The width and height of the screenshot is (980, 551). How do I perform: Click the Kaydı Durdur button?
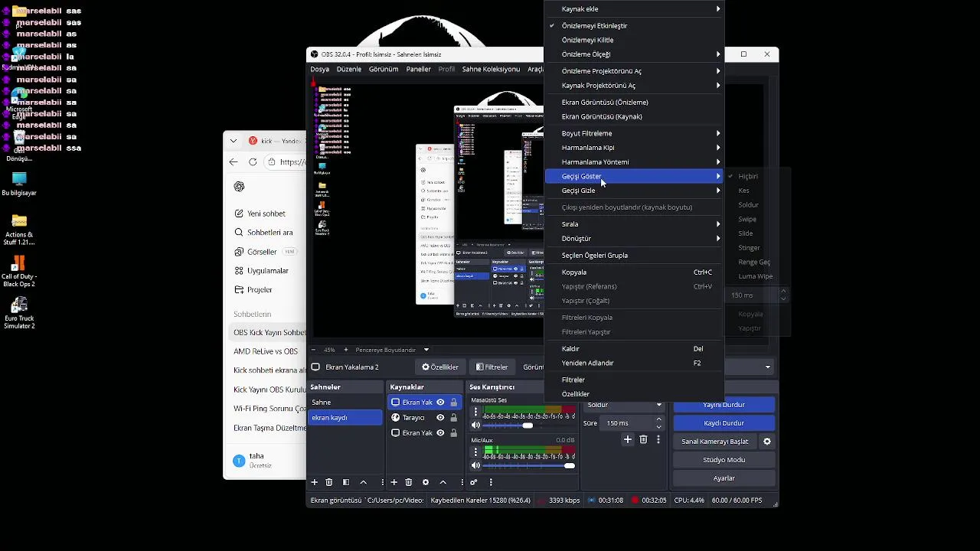click(724, 423)
